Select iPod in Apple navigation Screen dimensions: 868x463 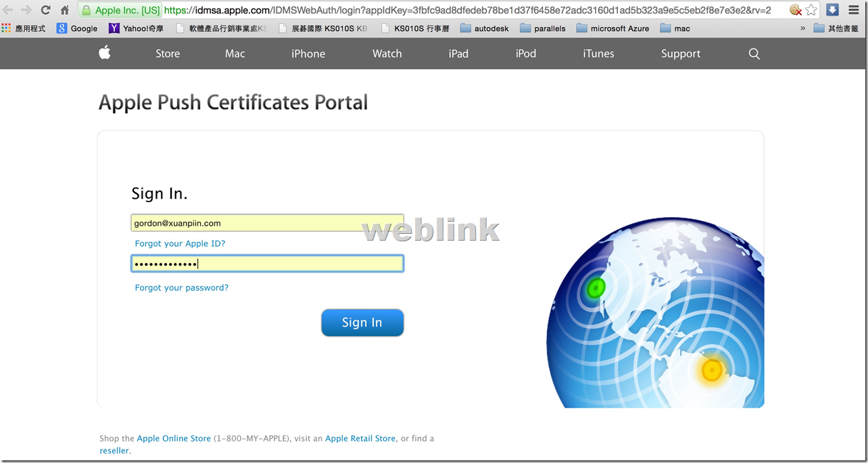(526, 54)
